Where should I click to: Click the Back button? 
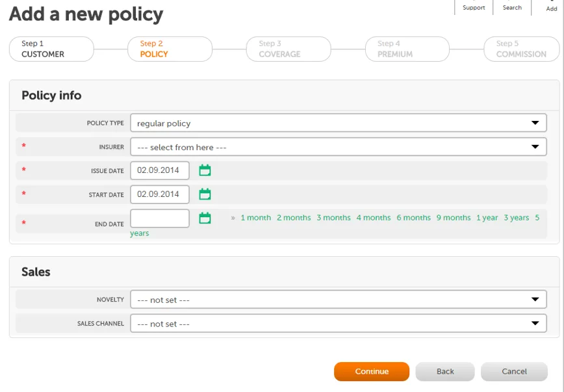tap(445, 371)
